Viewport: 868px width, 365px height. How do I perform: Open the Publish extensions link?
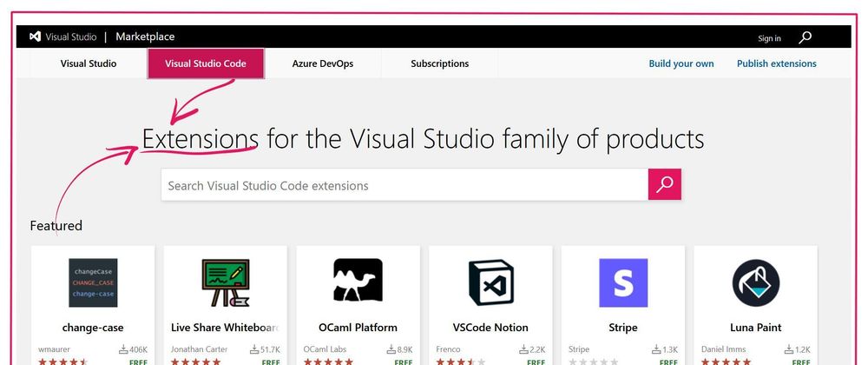point(777,63)
